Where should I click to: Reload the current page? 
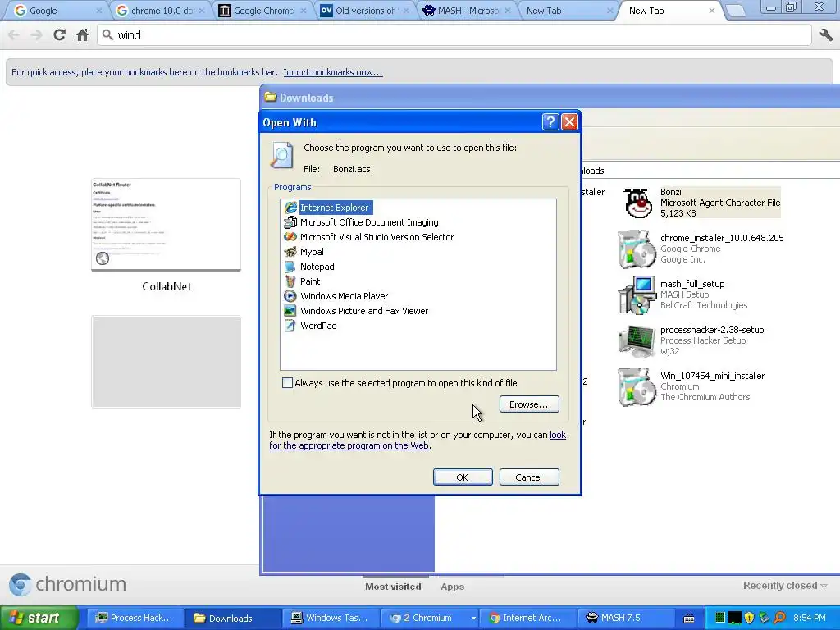pyautogui.click(x=59, y=34)
